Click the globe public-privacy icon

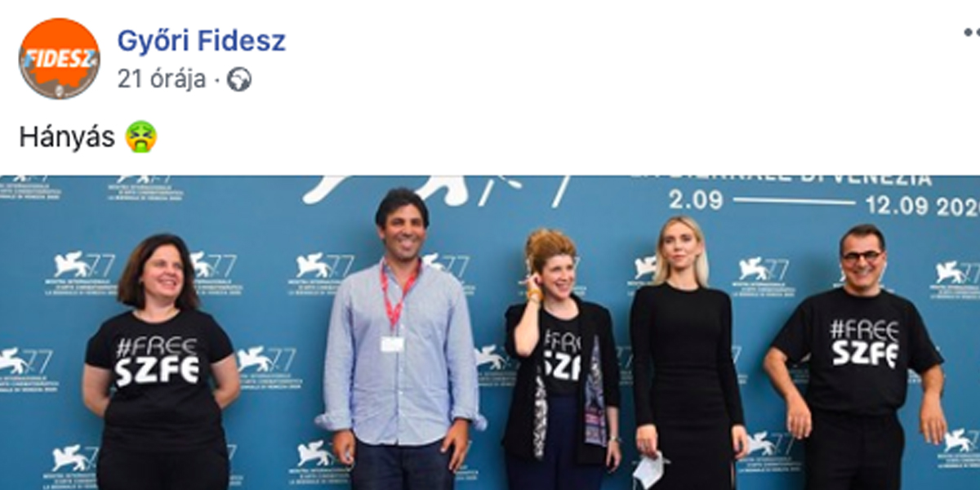239,79
